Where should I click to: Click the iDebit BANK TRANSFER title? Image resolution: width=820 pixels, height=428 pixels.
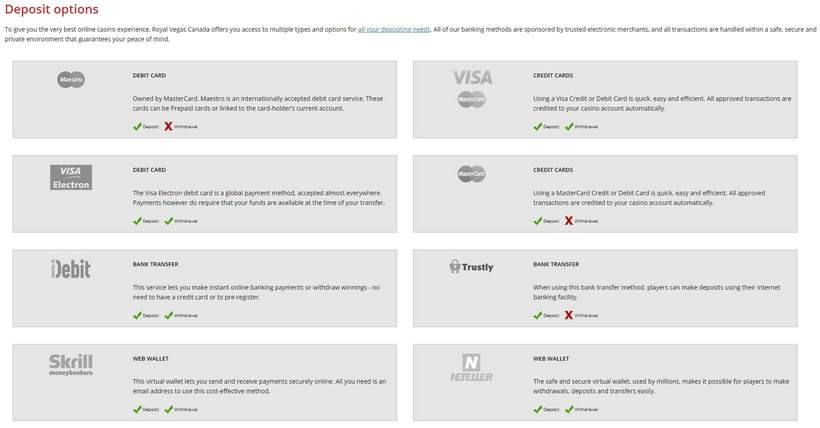click(x=155, y=264)
